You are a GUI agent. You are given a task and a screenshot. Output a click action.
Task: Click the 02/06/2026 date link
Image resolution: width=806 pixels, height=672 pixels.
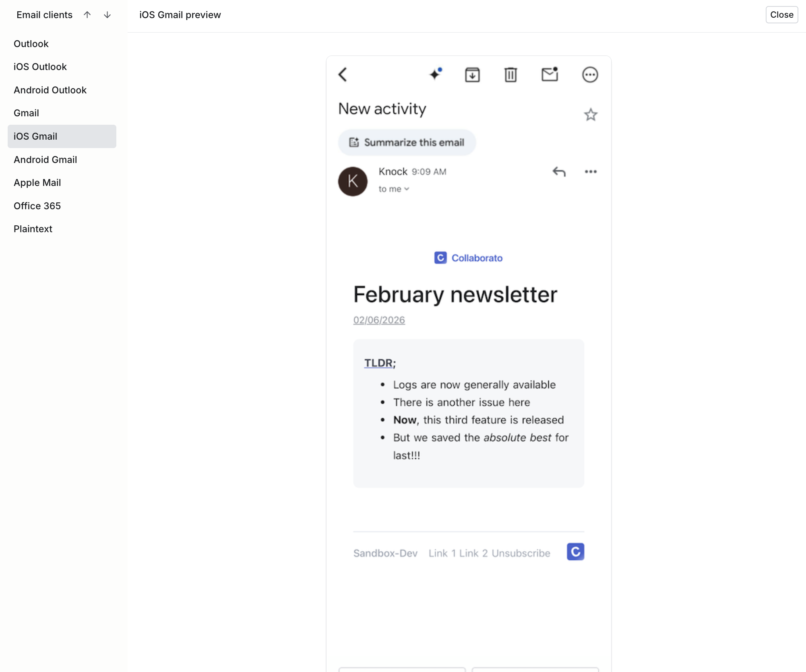(x=379, y=320)
